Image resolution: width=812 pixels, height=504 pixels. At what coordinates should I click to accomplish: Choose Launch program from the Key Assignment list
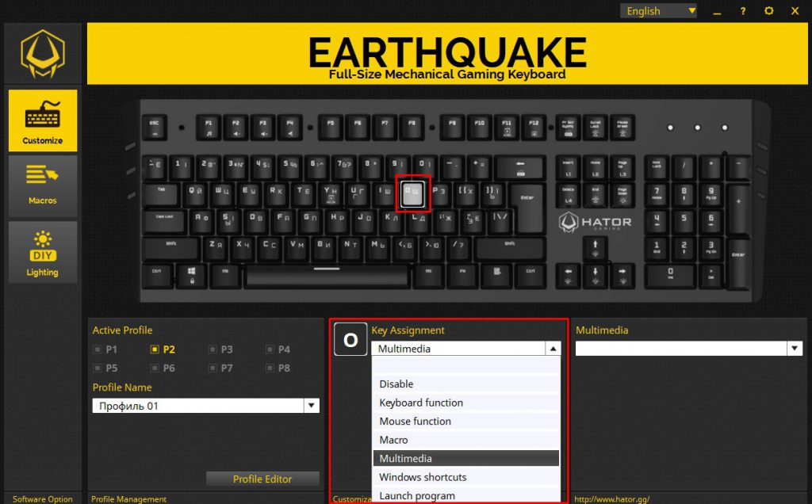[x=417, y=494]
